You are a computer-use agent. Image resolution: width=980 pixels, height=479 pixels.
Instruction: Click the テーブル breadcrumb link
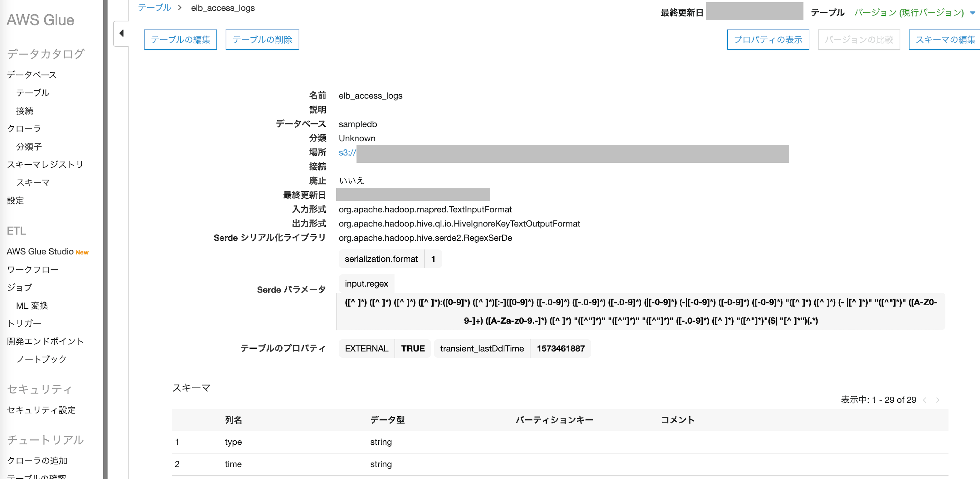point(154,8)
